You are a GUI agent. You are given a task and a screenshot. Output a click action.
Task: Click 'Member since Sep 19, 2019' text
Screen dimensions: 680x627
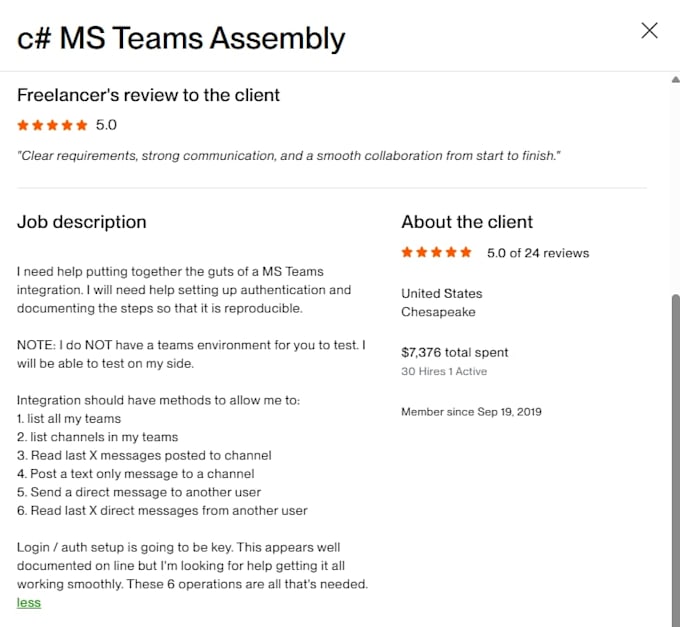(471, 412)
